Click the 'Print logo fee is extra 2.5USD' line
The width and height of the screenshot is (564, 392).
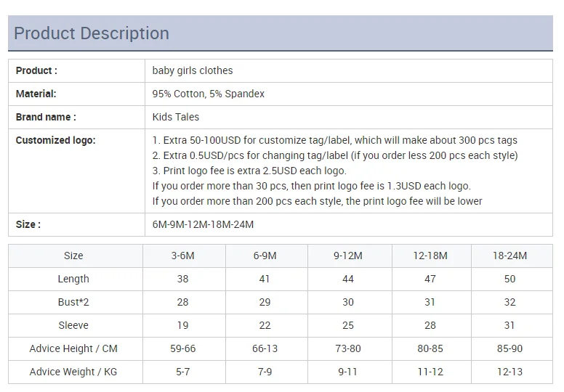click(x=249, y=171)
